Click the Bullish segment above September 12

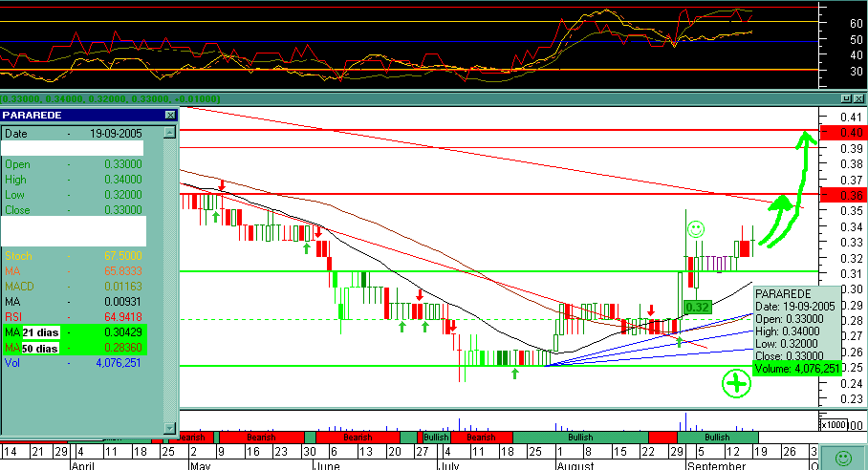coord(717,438)
